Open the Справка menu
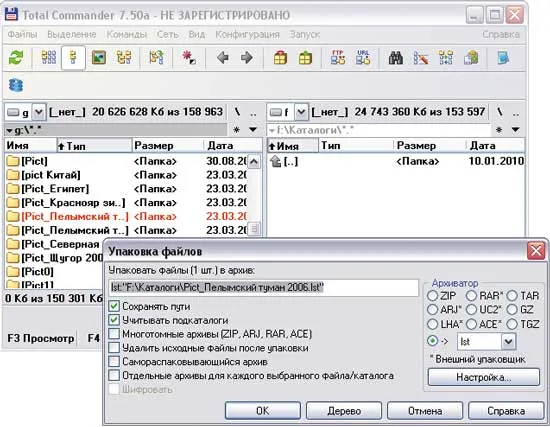This screenshot has width=550, height=427. click(501, 34)
